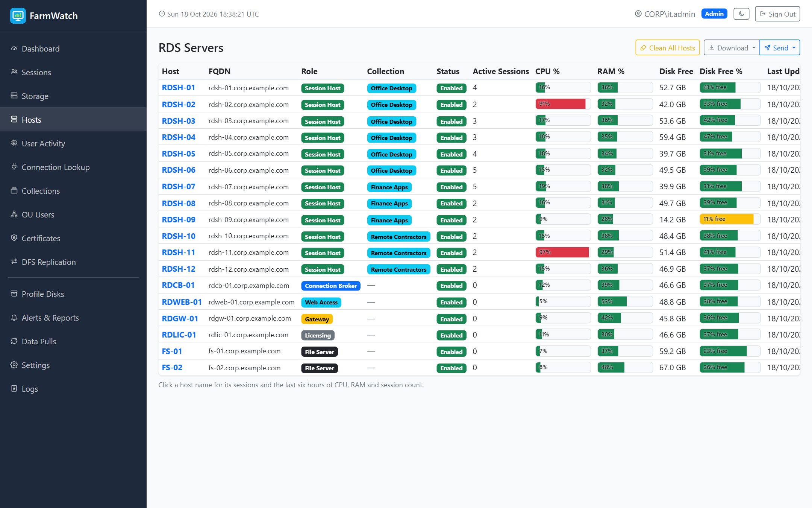
Task: Click the DFS Replication arrows icon
Action: pos(14,262)
